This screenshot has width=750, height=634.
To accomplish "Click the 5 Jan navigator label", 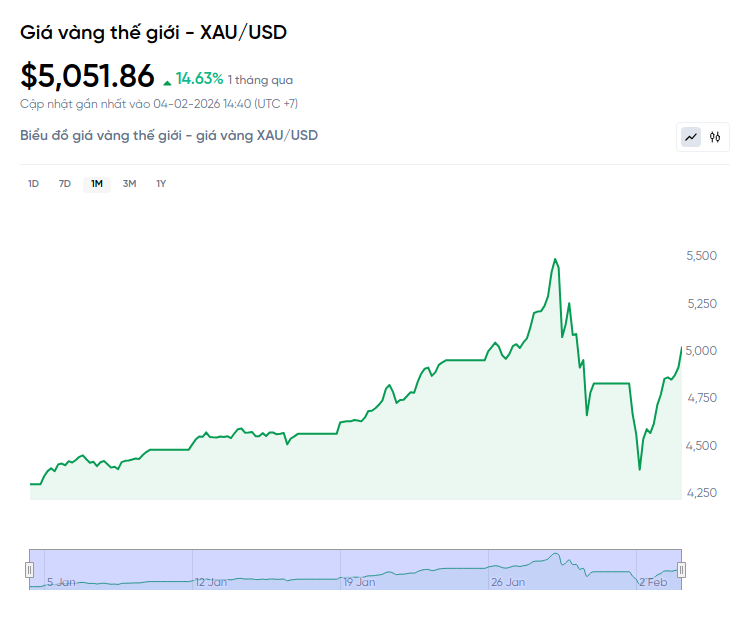I will click(x=61, y=581).
